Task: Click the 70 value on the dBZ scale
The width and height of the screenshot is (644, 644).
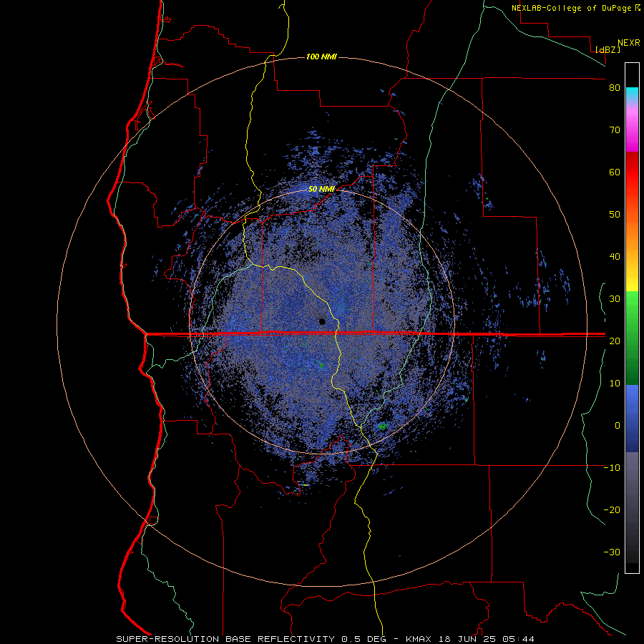Action: pos(615,130)
